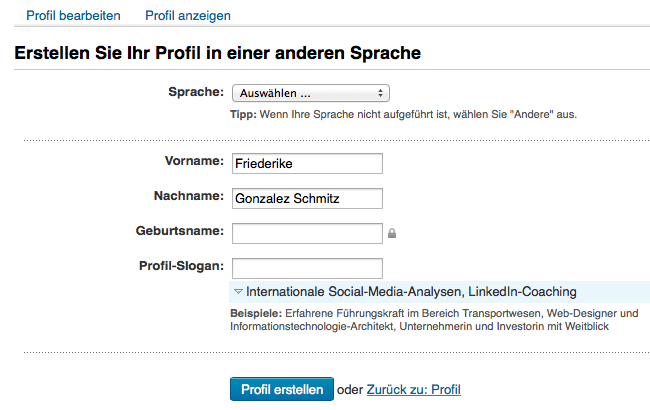
Task: Focus the Vorname field containing Friederike
Action: 307,164
